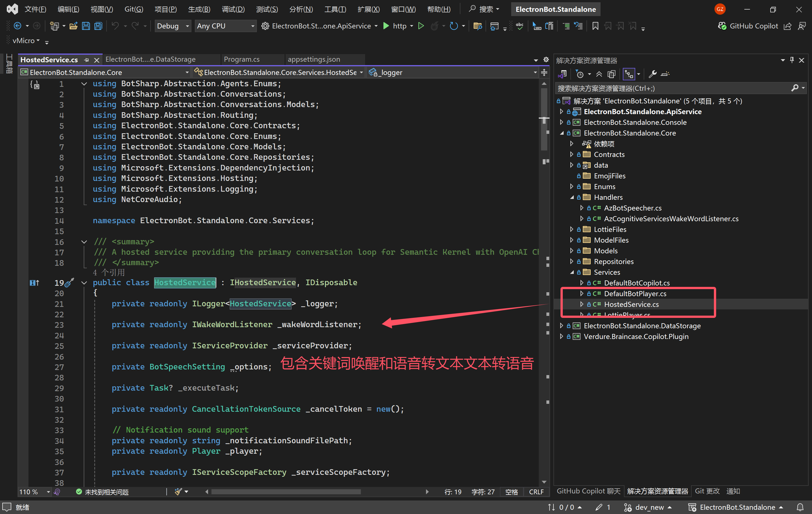This screenshot has height=514, width=812.
Task: Click the Start Without Debugging outline play icon
Action: 421,26
